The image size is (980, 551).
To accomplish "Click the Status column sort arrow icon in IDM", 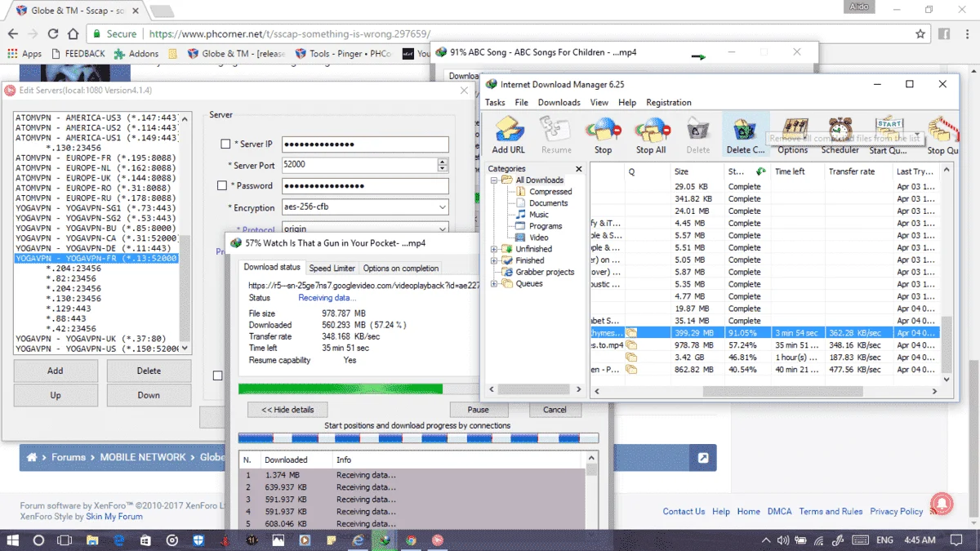I will [x=760, y=171].
